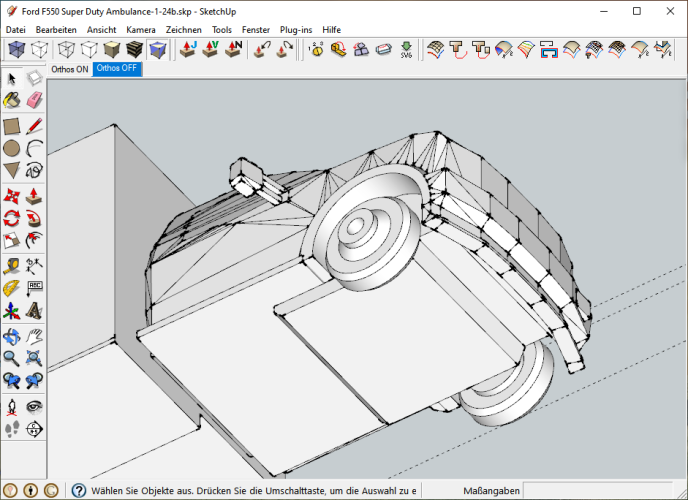Screen dimensions: 688x500
Task: Click the Maßangaben measurements input field
Action: tap(598, 490)
